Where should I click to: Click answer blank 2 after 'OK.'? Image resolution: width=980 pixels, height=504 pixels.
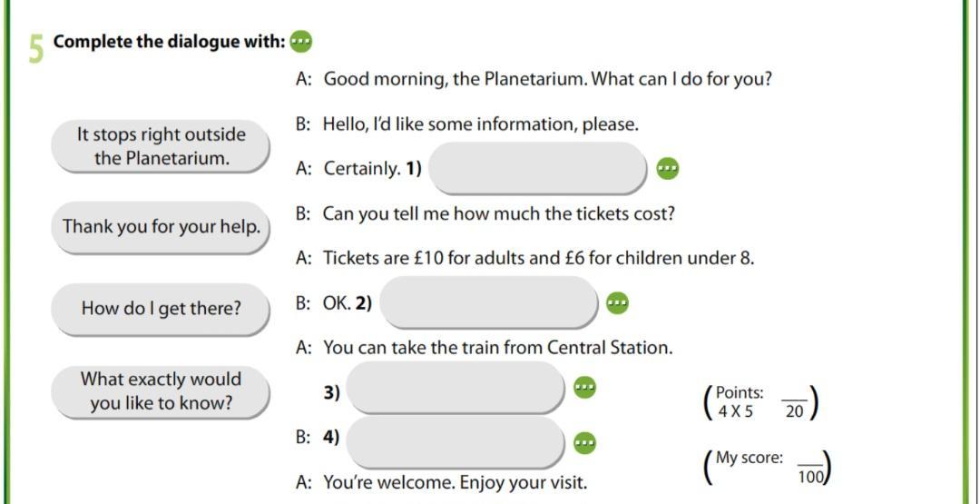[x=489, y=302]
